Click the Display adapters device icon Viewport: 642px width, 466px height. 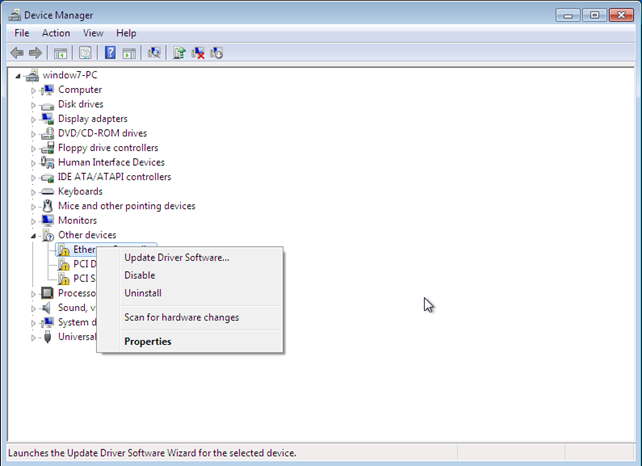[48, 119]
